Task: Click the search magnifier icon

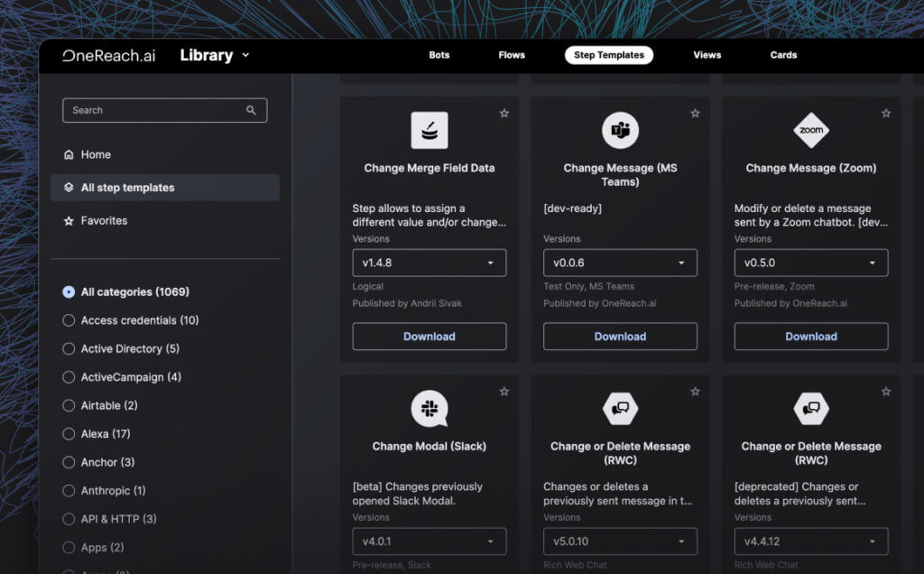Action: (x=251, y=109)
